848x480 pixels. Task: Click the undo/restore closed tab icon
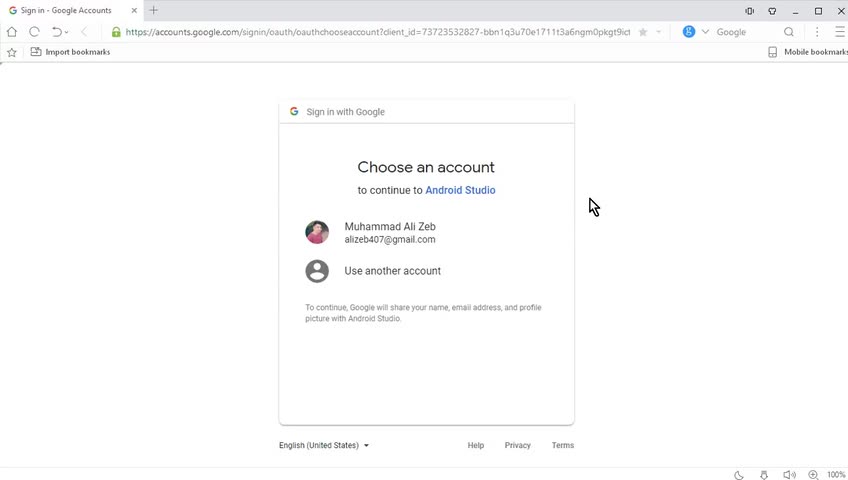coord(56,32)
